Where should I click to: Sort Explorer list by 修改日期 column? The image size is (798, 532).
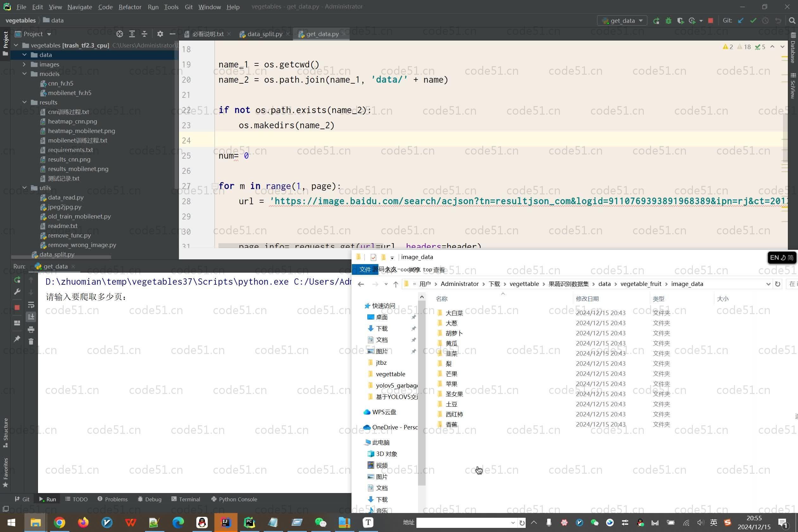[587, 299]
